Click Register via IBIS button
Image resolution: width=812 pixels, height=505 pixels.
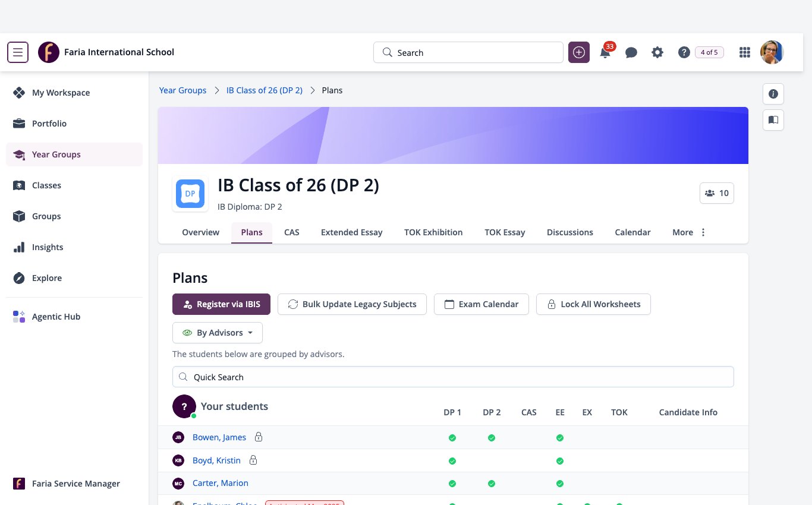221,304
